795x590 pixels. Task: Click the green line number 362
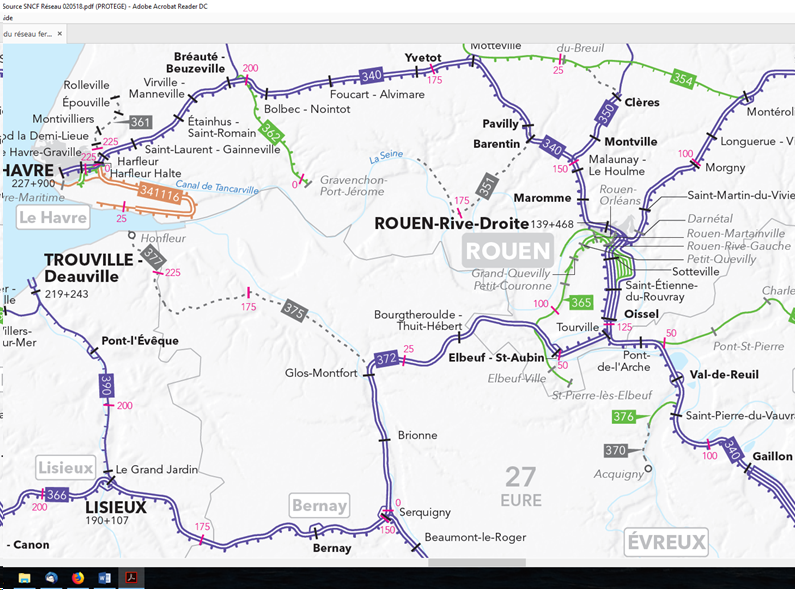pos(270,133)
